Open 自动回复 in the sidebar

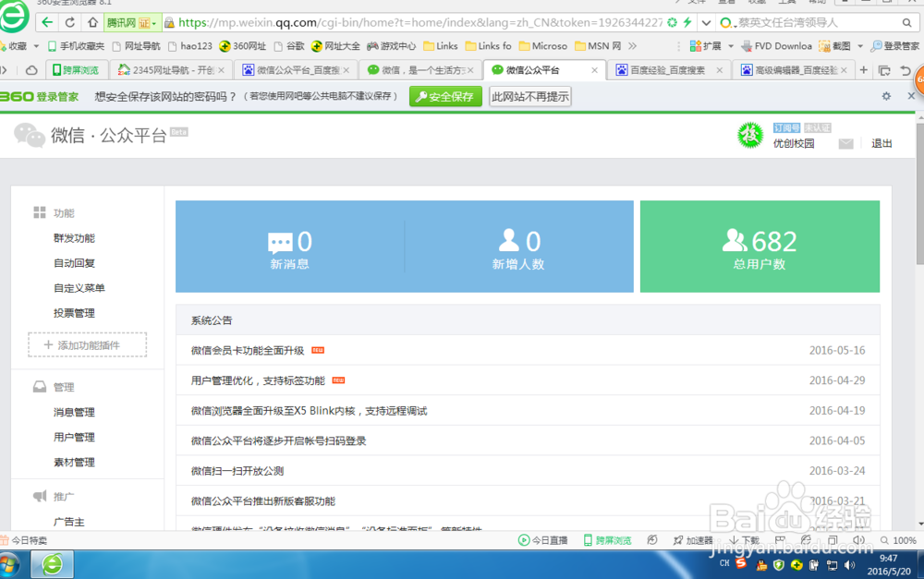click(74, 263)
